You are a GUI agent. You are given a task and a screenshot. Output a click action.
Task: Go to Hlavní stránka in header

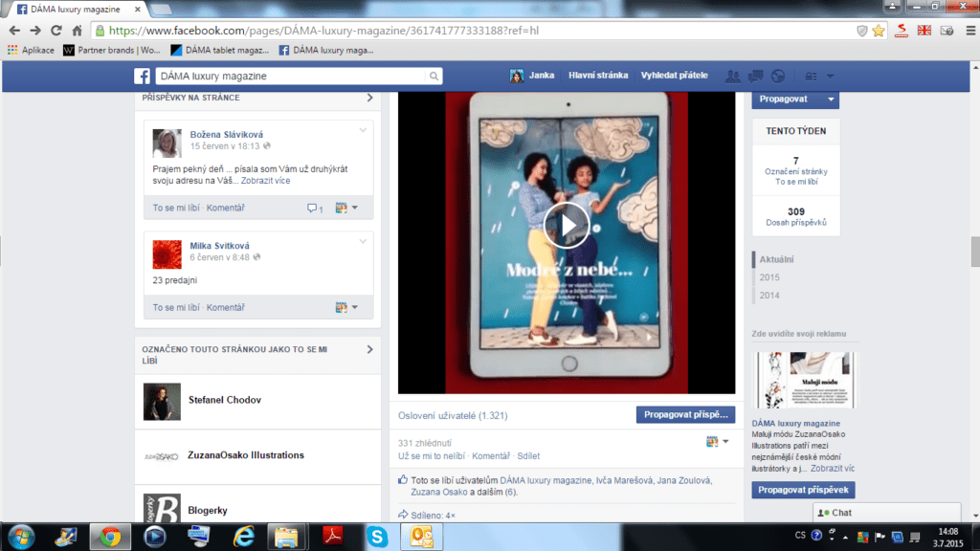[x=598, y=76]
